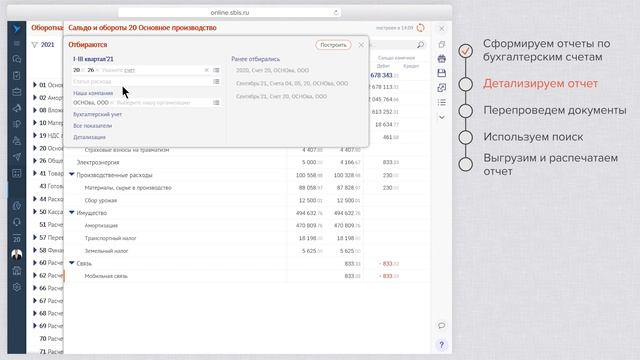
Task: Click the Мобильная связь row
Action: tap(247, 276)
